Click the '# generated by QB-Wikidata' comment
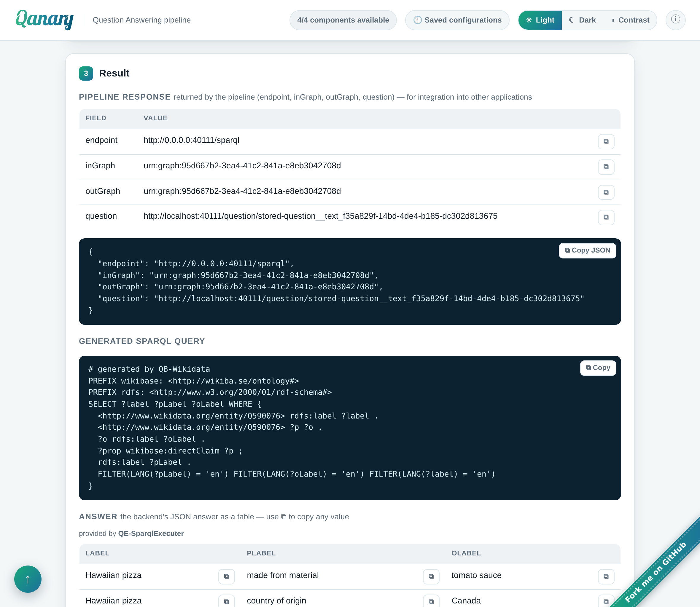 pyautogui.click(x=149, y=369)
